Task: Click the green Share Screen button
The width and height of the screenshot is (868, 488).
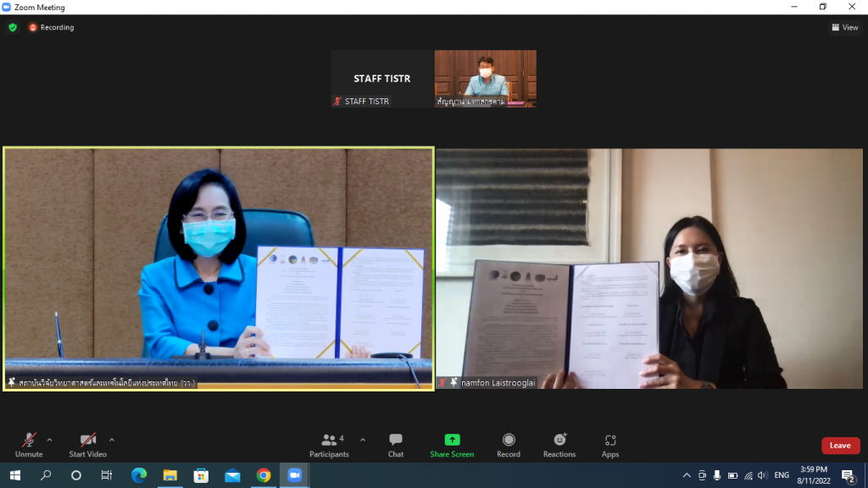Action: pos(452,445)
